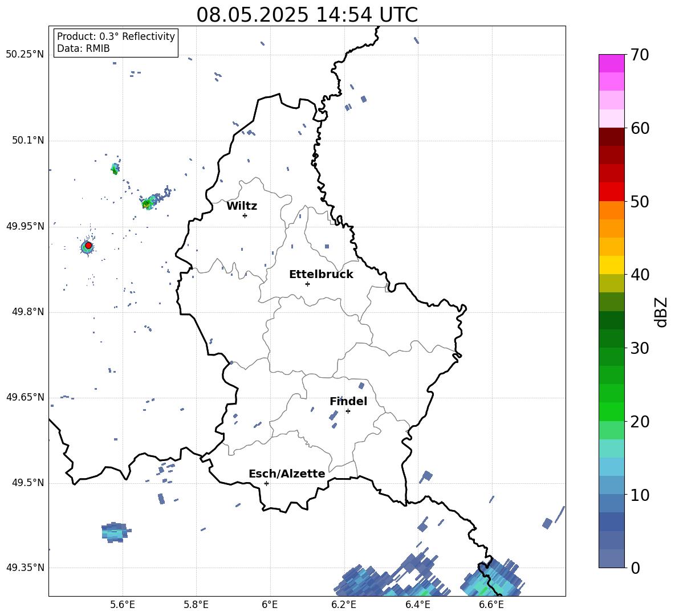The width and height of the screenshot is (675, 616).
Task: Click the 5.6°E longitude label
Action: click(x=122, y=605)
